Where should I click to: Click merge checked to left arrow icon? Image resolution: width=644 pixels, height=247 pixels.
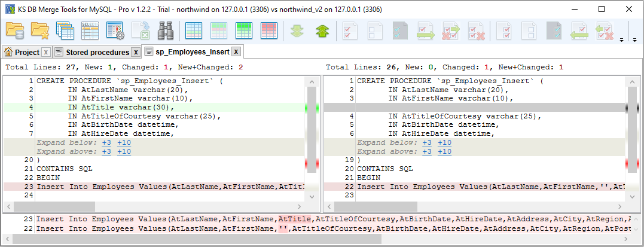pyautogui.click(x=579, y=31)
